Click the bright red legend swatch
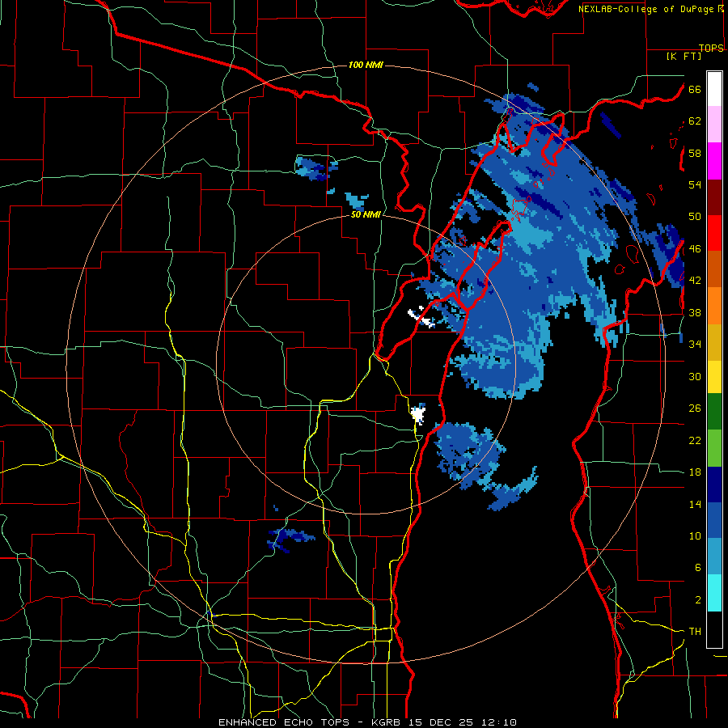The image size is (728, 728). pos(714,233)
